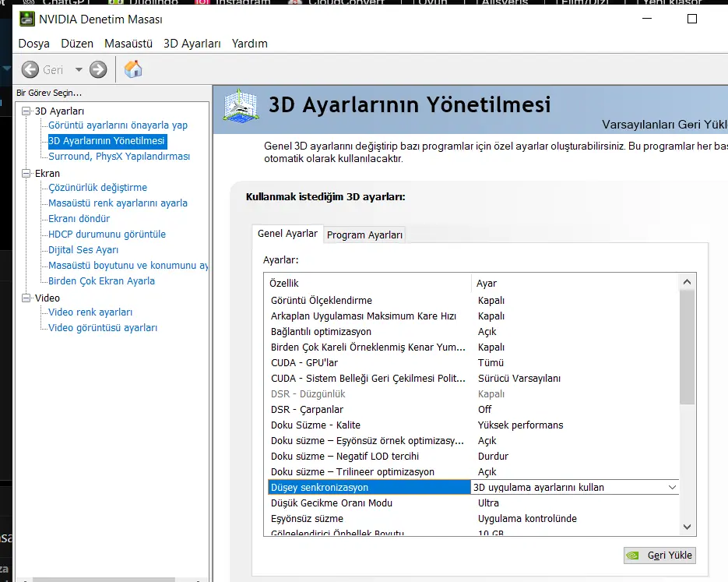Open the Masaüstü menu
Viewport: 728px width, 582px height.
click(128, 44)
